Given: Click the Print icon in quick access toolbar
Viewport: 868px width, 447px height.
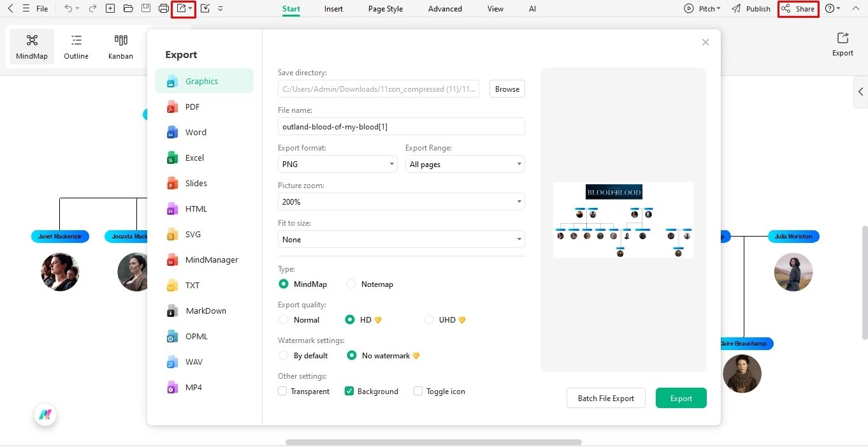Looking at the screenshot, I should pyautogui.click(x=164, y=8).
